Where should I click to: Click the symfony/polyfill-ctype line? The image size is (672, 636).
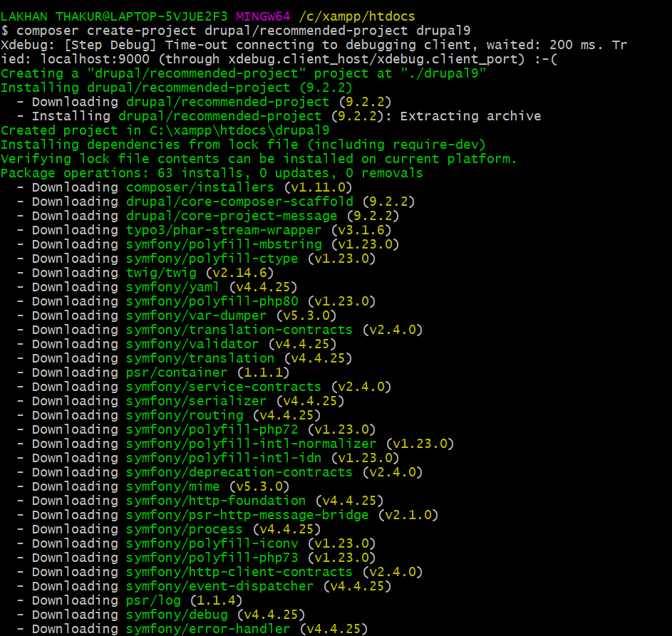tap(196, 259)
